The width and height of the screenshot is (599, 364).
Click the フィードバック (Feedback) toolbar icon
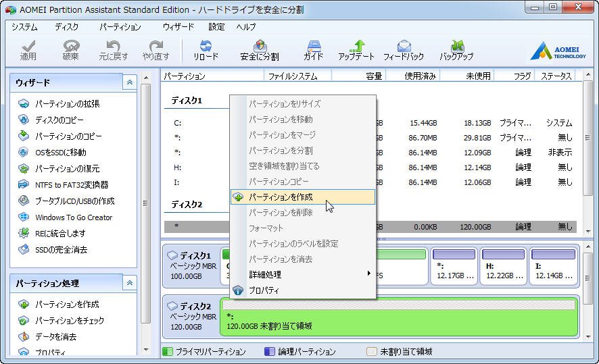404,51
